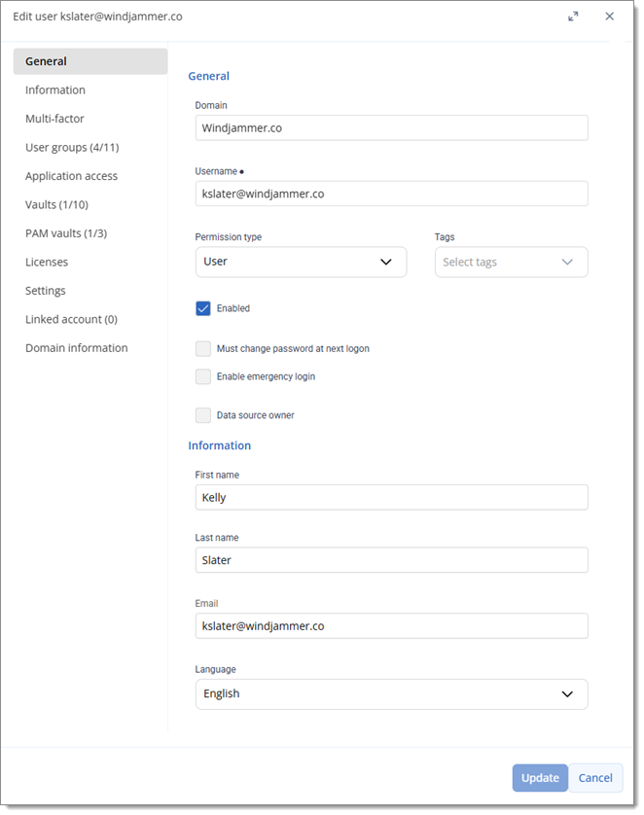Expand the dialog to full screen

click(x=573, y=17)
